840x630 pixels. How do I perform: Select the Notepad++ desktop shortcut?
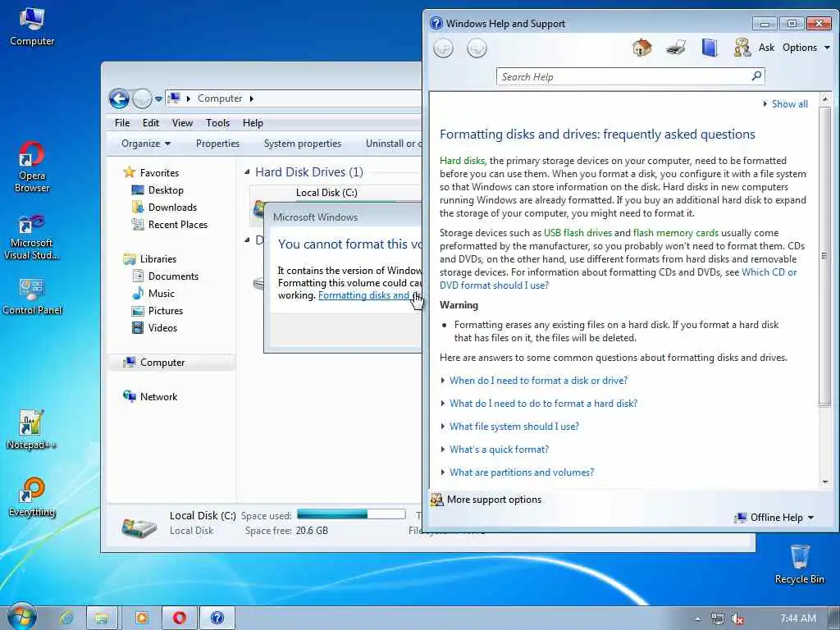tap(31, 430)
